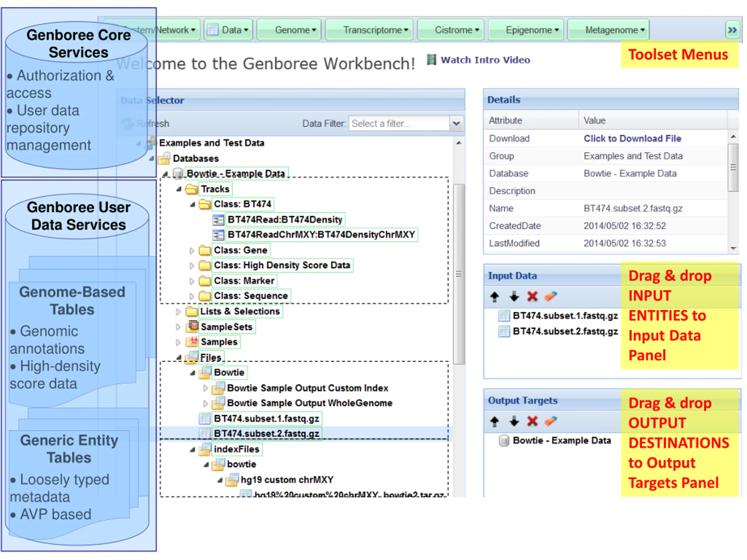Image resolution: width=747 pixels, height=560 pixels.
Task: Open the Cistrome menu
Action: tap(451, 30)
